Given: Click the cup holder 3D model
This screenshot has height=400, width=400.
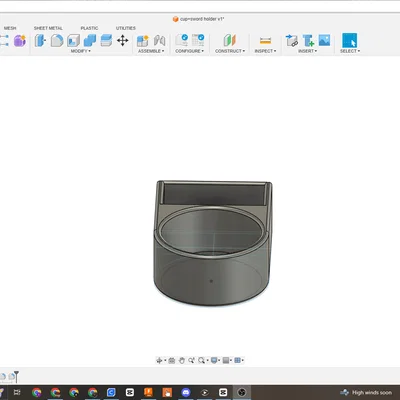Looking at the screenshot, I should point(213,243).
